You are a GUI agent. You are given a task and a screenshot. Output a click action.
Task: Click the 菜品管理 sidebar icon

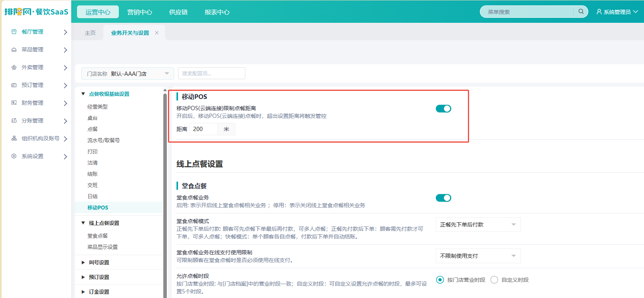tap(14, 49)
